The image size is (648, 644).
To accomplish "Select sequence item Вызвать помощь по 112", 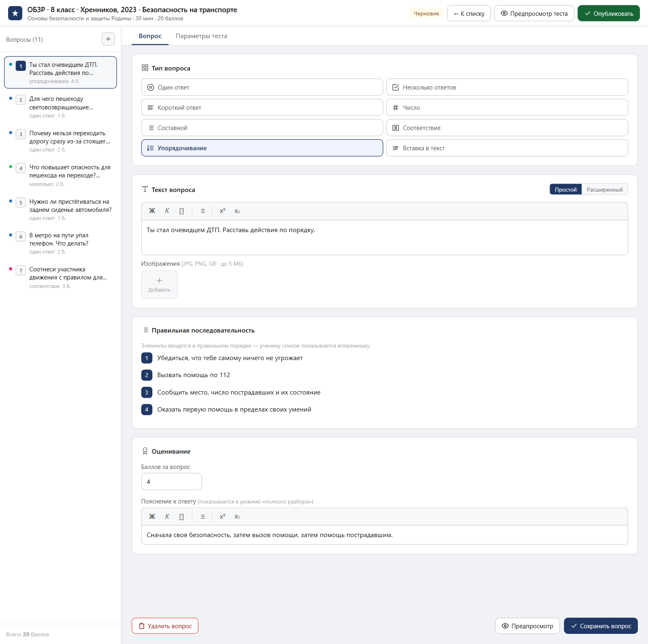I will click(194, 375).
